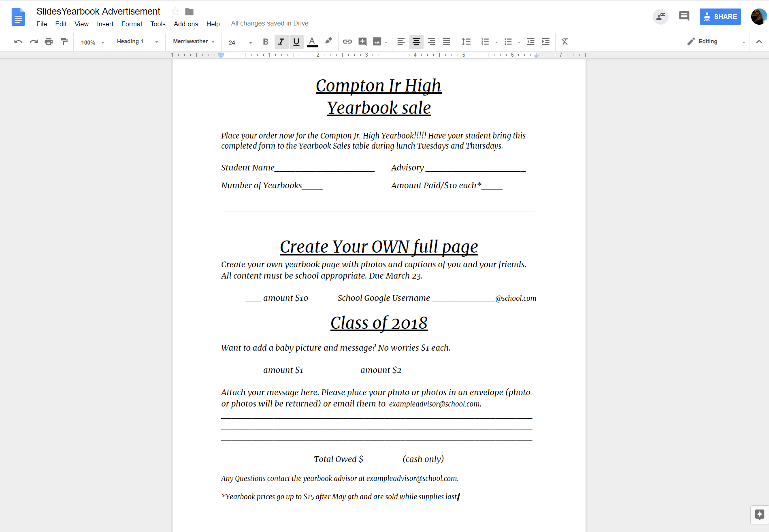The height and width of the screenshot is (532, 769).
Task: Click the Yearbook sale heading
Action: coord(379,108)
